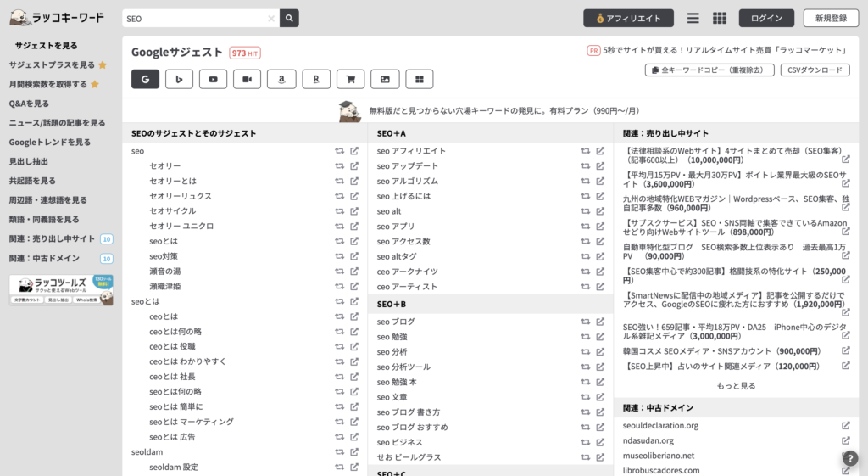Screen dimensions: 868x476
Task: Click the re-search icon for seo アルゴリズム
Action: [x=585, y=181]
